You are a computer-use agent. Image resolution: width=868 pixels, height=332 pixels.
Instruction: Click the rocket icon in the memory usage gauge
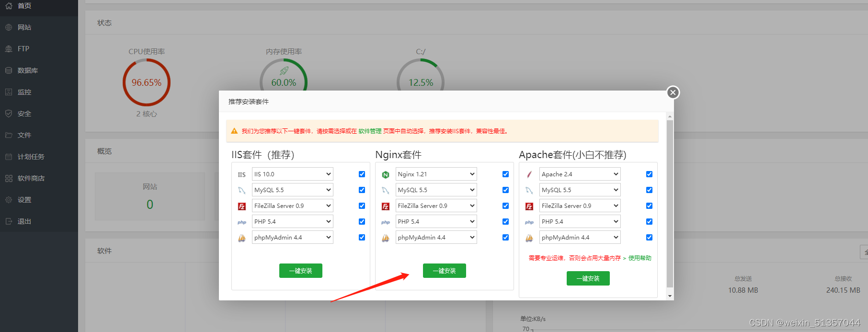(x=284, y=71)
